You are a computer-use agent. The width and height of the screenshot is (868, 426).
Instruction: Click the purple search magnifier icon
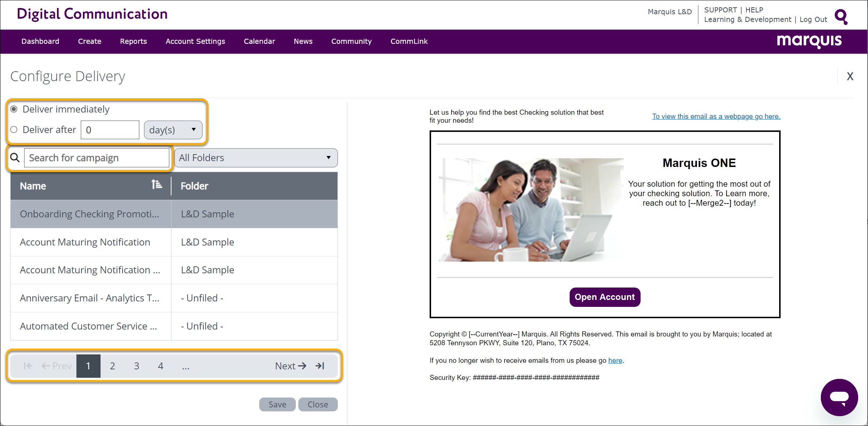[x=841, y=16]
